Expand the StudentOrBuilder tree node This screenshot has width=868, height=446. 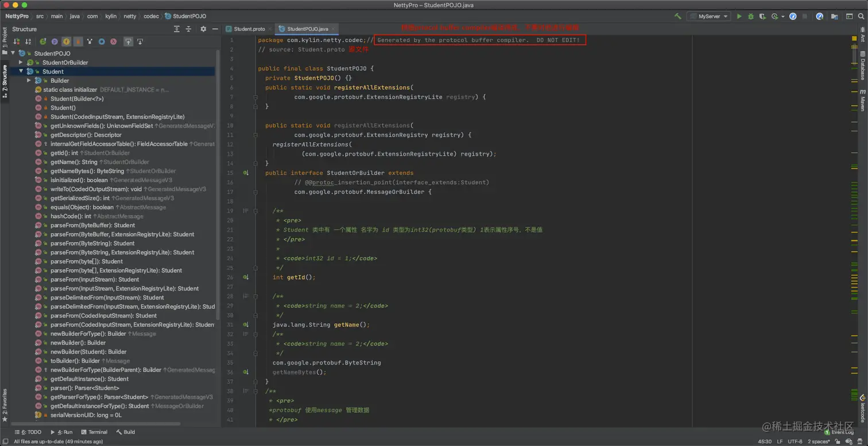[21, 62]
